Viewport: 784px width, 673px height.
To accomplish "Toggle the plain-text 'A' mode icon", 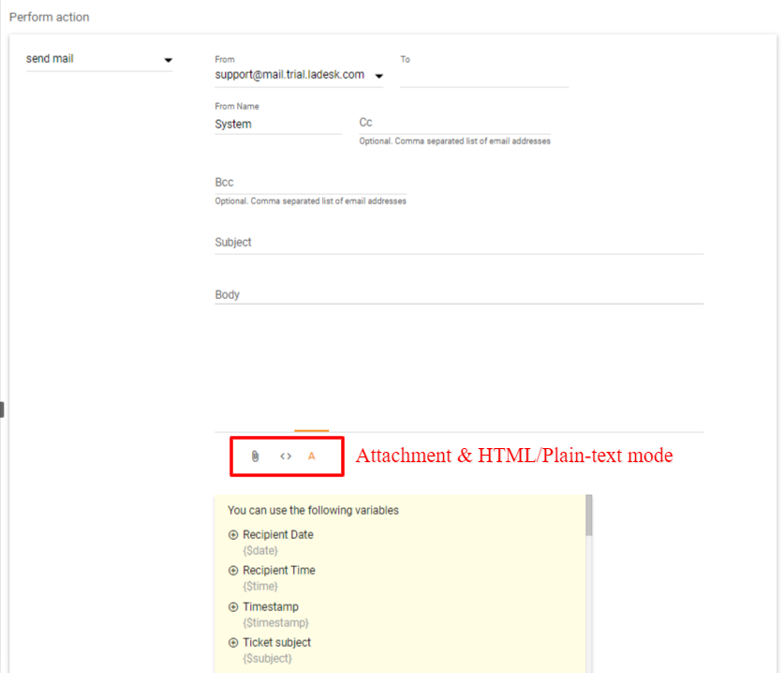I will pyautogui.click(x=312, y=456).
